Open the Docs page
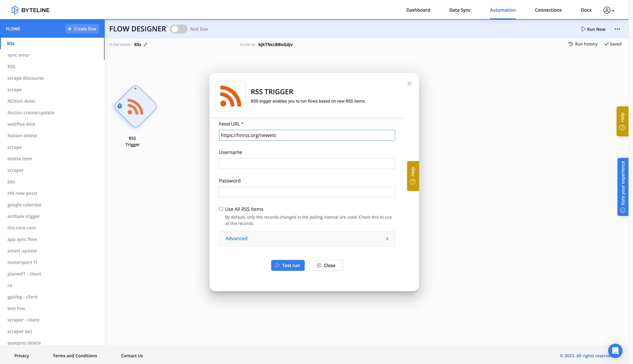Image resolution: width=633 pixels, height=364 pixels. click(586, 10)
